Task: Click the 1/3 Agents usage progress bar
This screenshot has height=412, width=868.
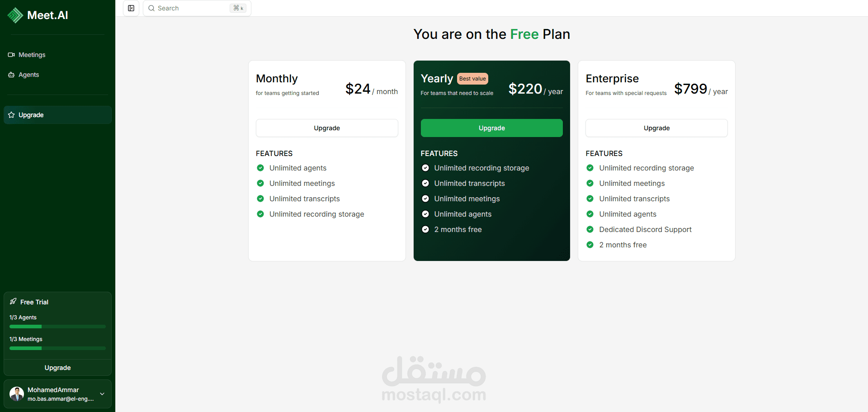Action: coord(57,327)
